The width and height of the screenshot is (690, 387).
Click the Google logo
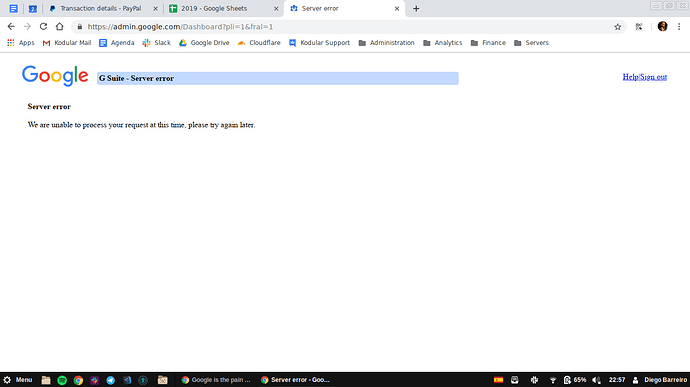point(55,76)
